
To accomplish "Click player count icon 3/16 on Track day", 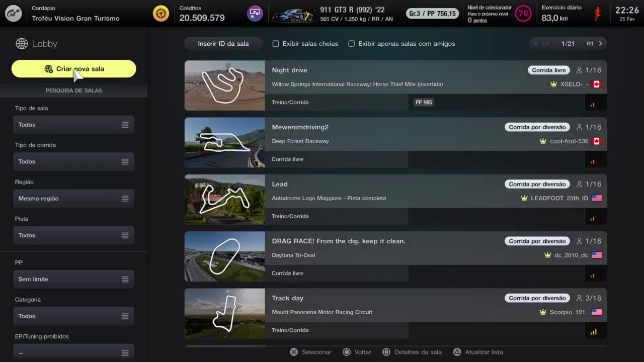I will (x=579, y=298).
